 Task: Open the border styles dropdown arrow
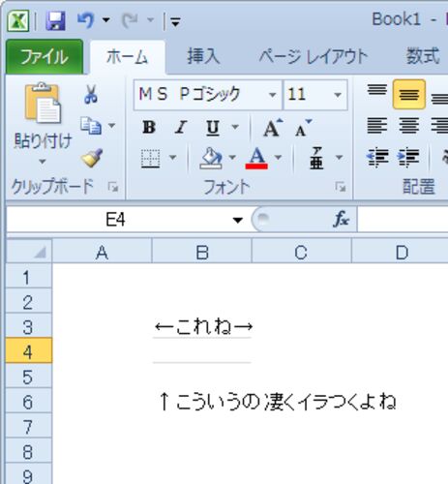click(172, 158)
